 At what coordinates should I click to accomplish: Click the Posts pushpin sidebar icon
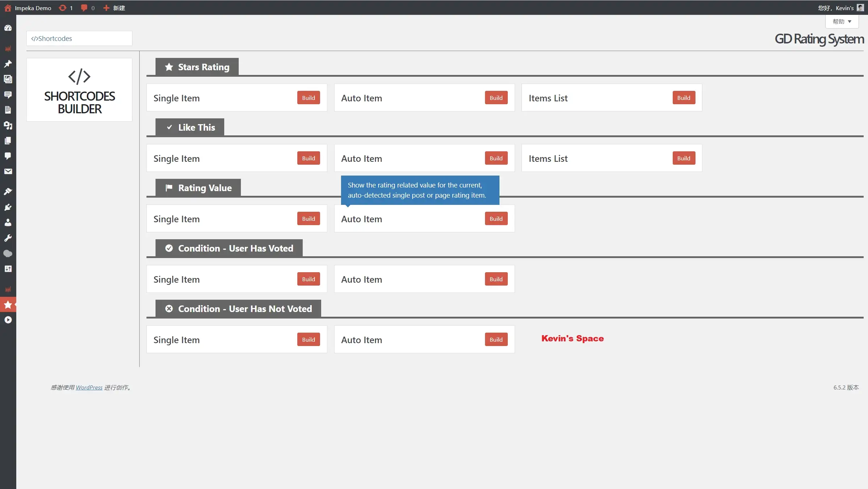point(8,64)
